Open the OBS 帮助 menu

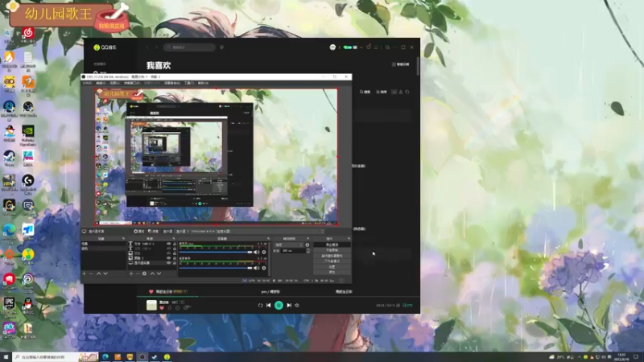(203, 83)
